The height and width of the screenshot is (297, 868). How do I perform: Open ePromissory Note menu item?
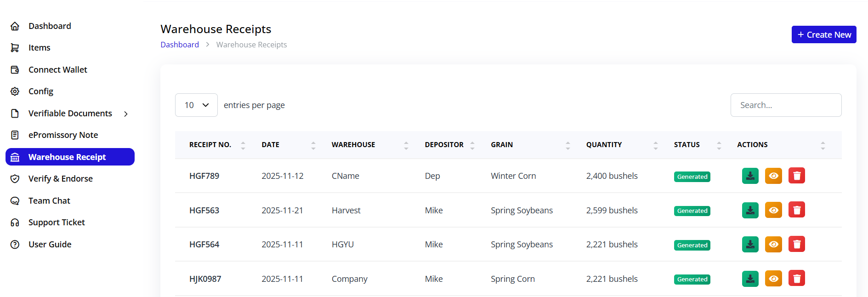(63, 135)
